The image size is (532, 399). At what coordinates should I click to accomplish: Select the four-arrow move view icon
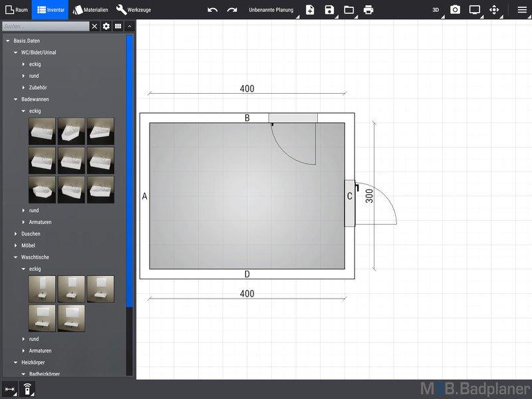pyautogui.click(x=494, y=10)
